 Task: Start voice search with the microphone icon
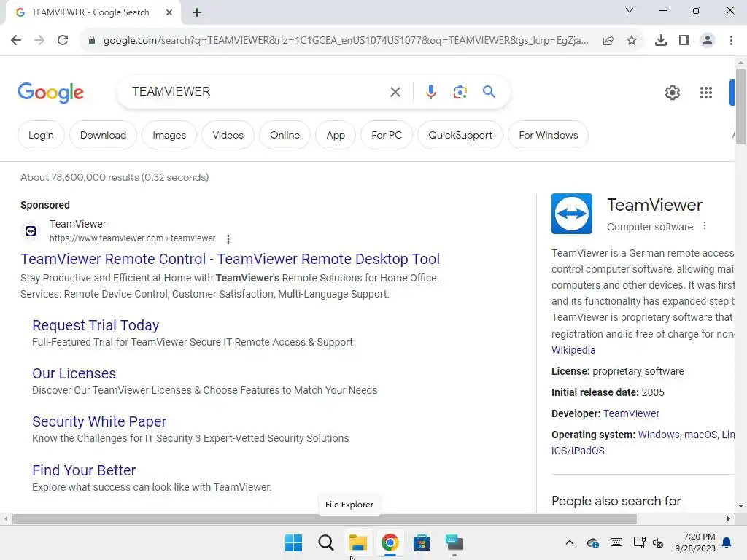pos(431,92)
